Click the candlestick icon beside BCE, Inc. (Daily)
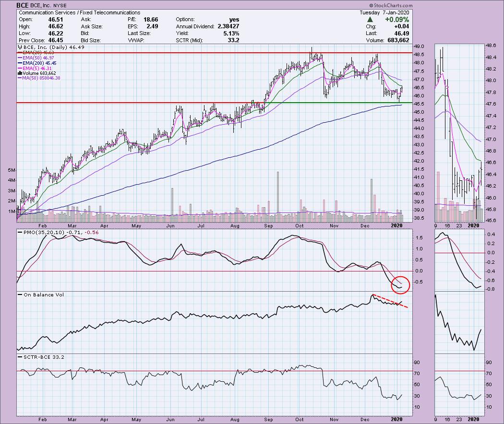The image size is (504, 424). tap(20, 47)
